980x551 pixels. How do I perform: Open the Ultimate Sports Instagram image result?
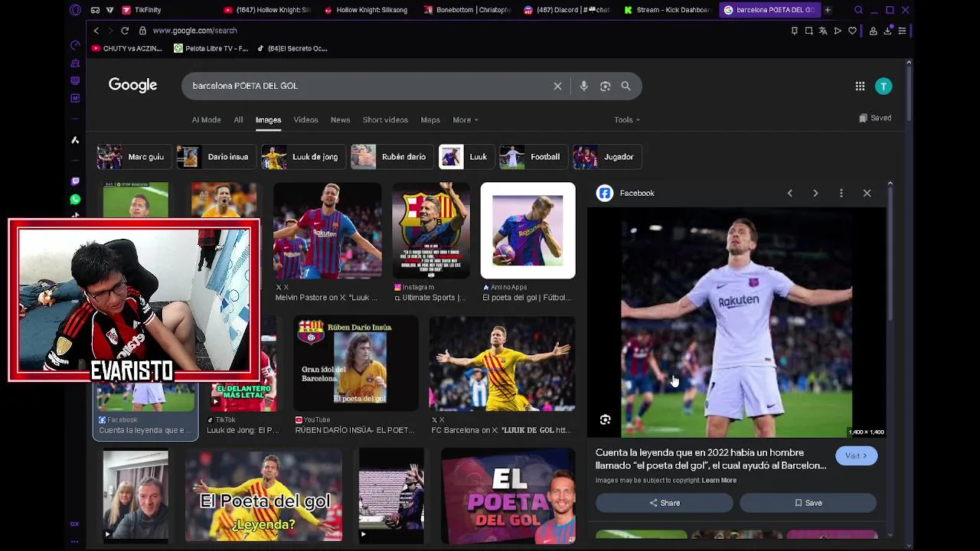(x=430, y=230)
